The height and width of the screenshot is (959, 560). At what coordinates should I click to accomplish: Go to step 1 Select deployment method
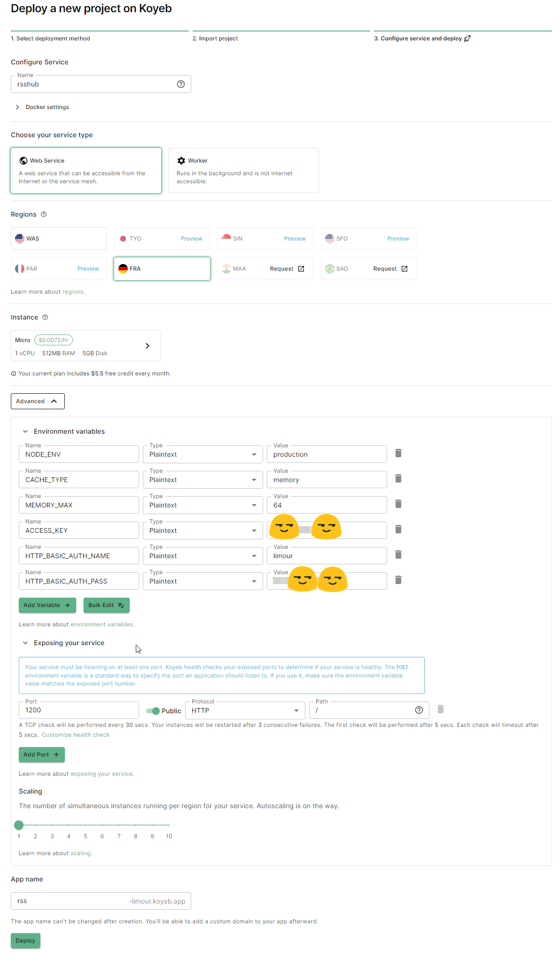click(51, 39)
